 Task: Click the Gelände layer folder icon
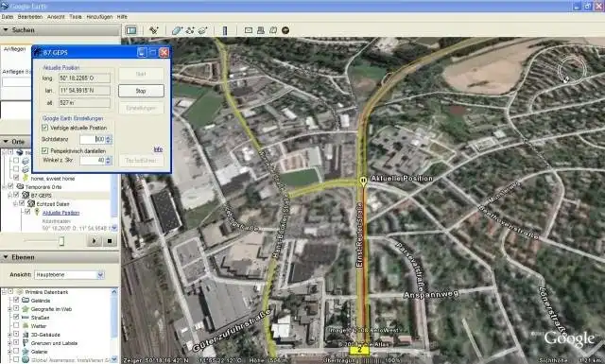[x=26, y=301]
